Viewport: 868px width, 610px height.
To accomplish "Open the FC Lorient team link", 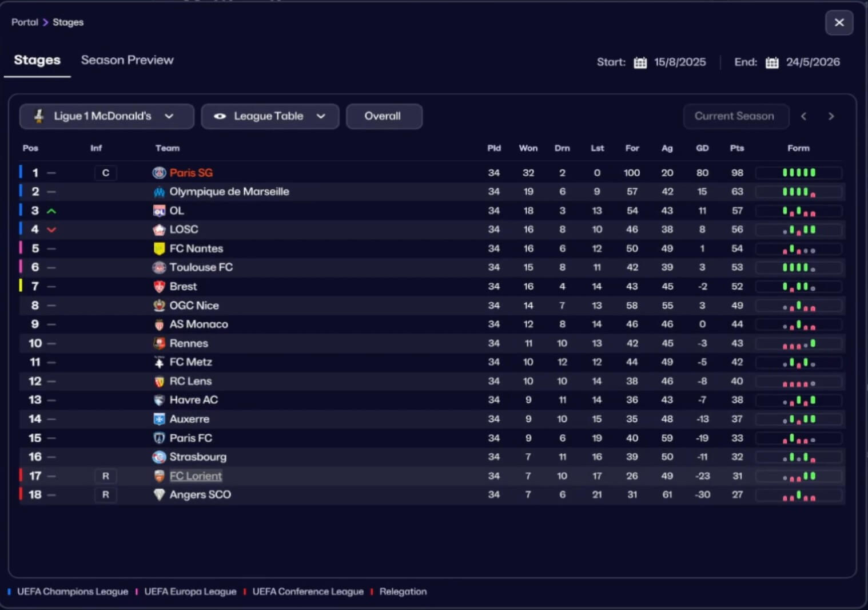I will [196, 476].
